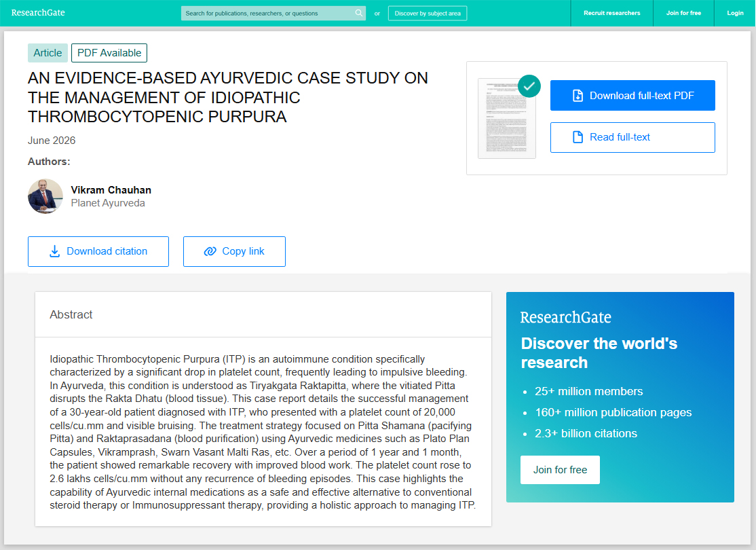Click the June 2026 publication date
This screenshot has height=550, width=756.
[x=52, y=141]
